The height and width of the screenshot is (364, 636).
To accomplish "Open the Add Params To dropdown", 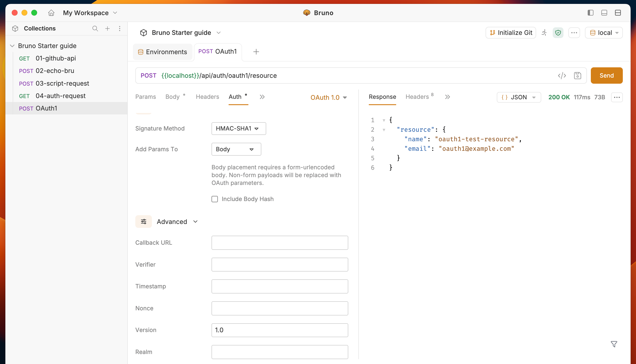I will (x=236, y=149).
